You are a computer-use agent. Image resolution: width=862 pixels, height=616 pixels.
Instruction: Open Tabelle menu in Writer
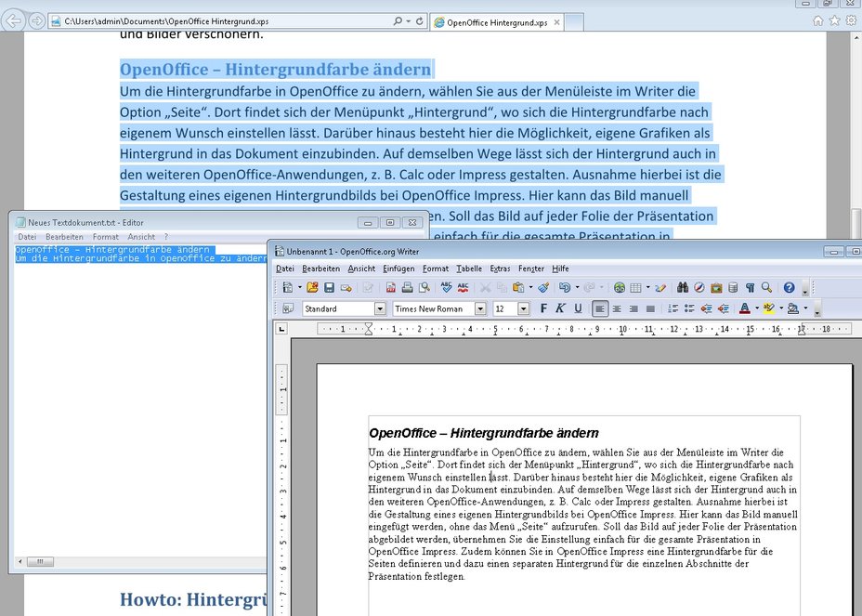coord(469,269)
